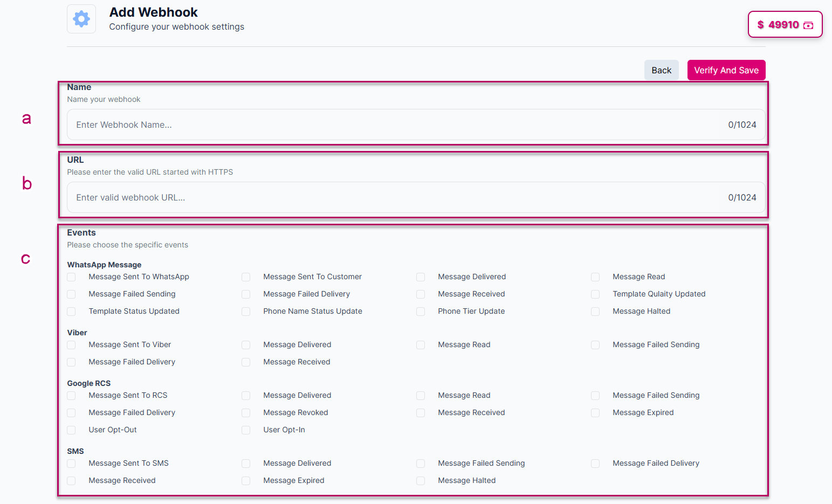Screen dimensions: 832x504
Task: Check Template Status Updated
Action: point(71,312)
